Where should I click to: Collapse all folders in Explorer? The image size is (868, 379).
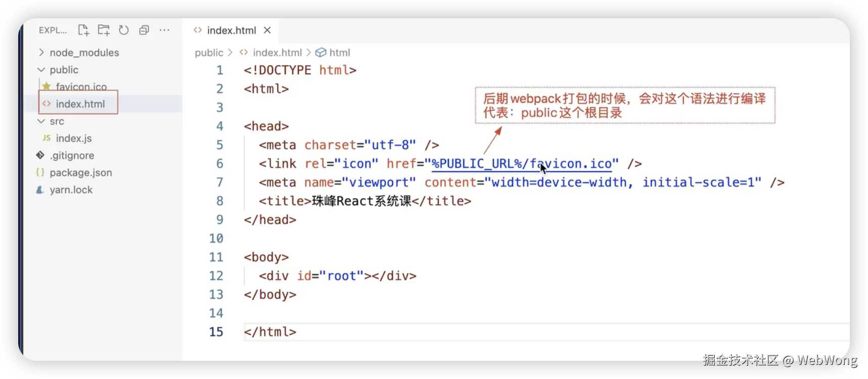[x=144, y=30]
